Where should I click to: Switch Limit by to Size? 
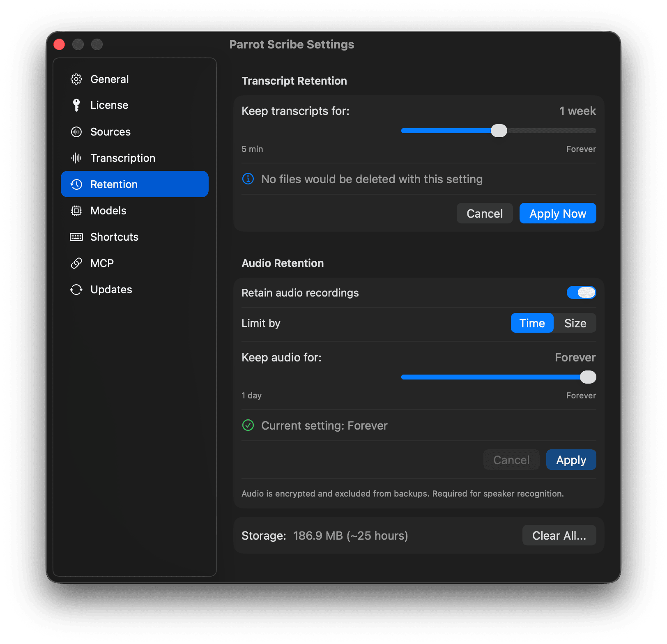[575, 323]
